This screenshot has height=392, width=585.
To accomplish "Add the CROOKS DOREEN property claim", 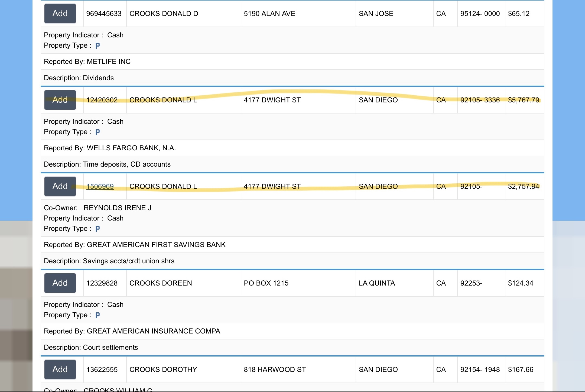I will (60, 283).
